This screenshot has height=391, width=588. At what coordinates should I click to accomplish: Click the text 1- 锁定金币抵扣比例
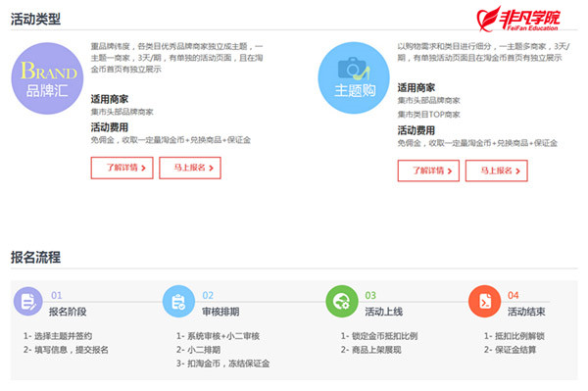[x=379, y=336]
